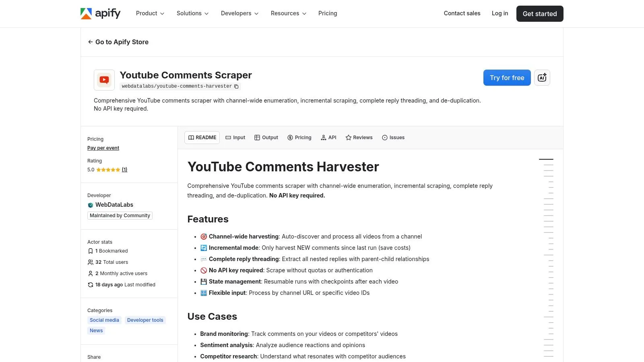Switch to the Input tab
This screenshot has height=362, width=644.
click(x=235, y=138)
